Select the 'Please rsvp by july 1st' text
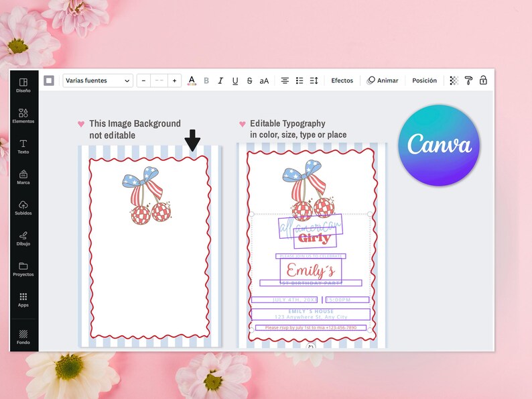 311,328
